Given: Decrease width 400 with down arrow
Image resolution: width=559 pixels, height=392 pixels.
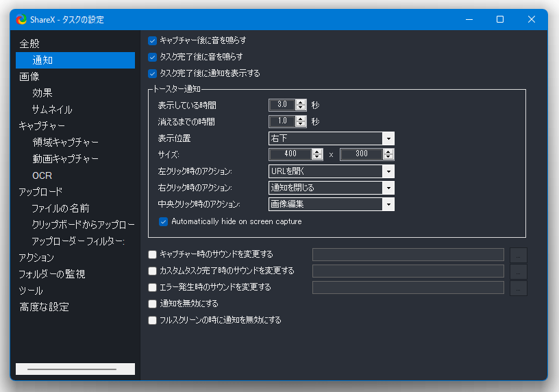Looking at the screenshot, I should [317, 157].
